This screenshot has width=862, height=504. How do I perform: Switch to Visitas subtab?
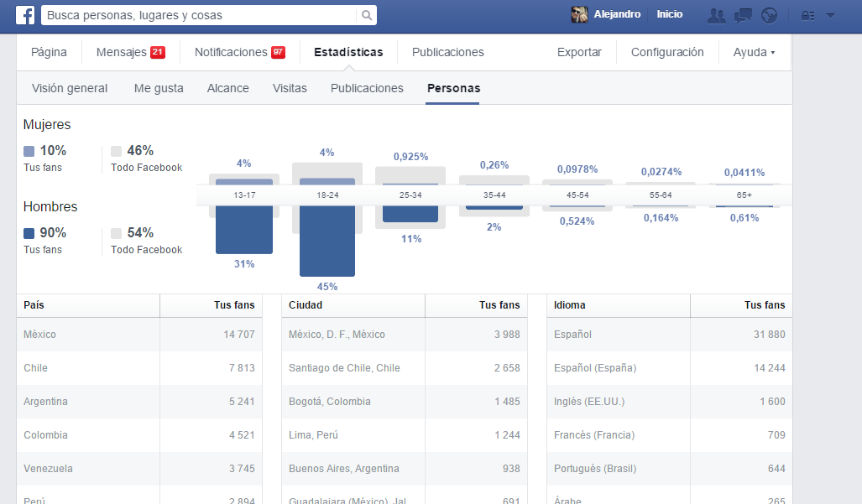(290, 88)
